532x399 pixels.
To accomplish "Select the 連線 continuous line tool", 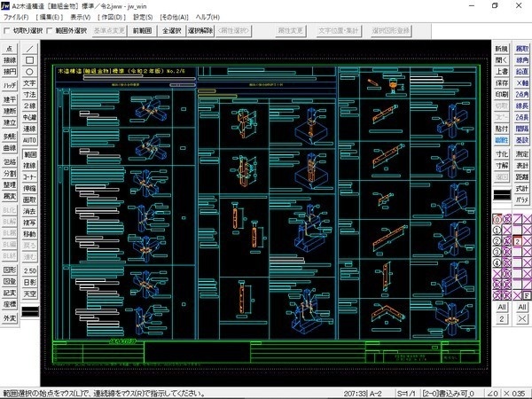I will [29, 129].
